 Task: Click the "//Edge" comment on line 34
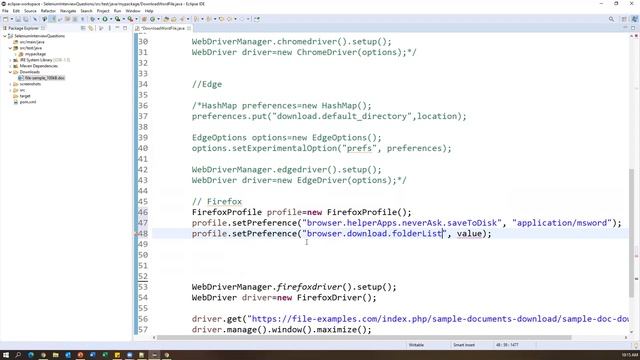click(x=207, y=84)
